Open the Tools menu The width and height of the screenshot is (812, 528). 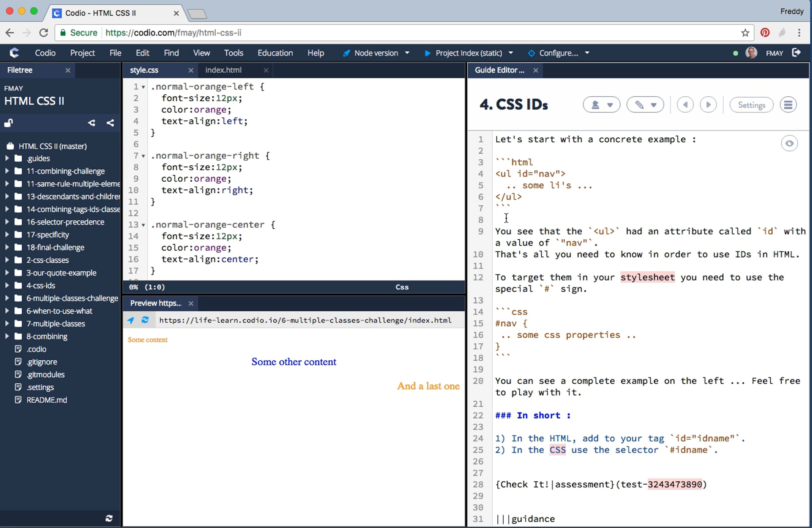click(x=234, y=53)
